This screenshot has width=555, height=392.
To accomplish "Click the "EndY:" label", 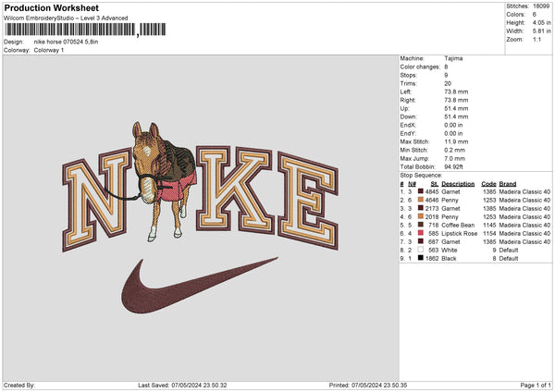I will 408,133.
